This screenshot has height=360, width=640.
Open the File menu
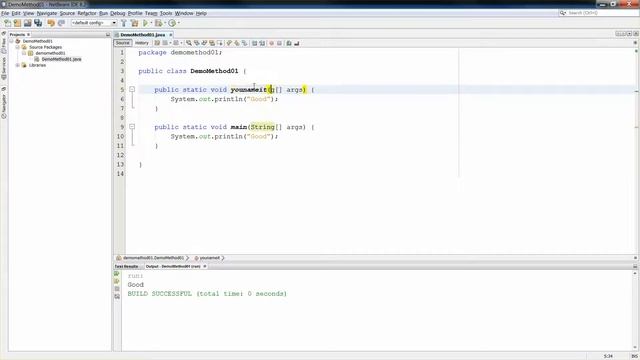click(5, 13)
